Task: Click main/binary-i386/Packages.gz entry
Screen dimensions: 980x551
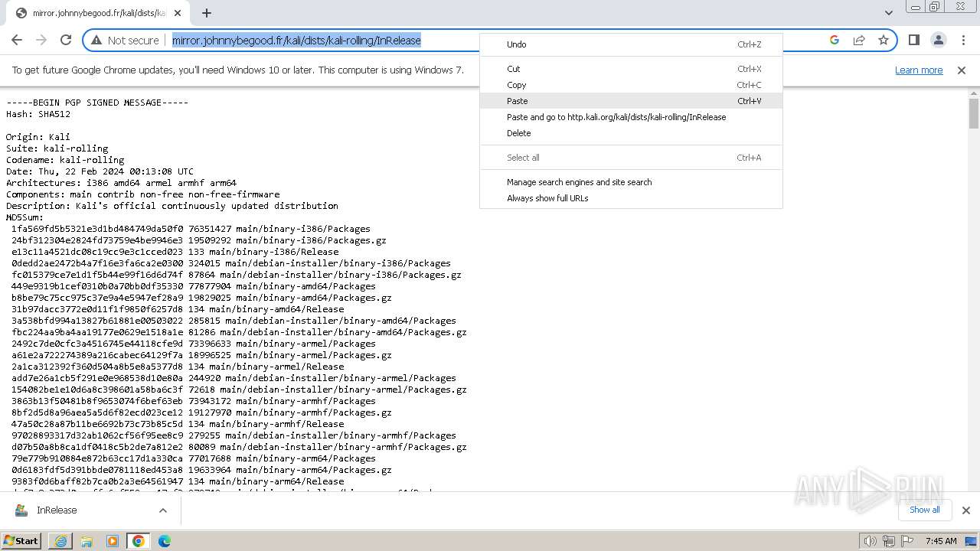Action: tap(199, 240)
